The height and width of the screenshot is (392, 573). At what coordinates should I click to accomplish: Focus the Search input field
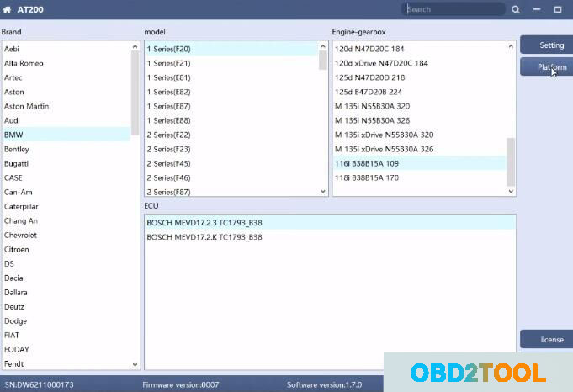454,9
